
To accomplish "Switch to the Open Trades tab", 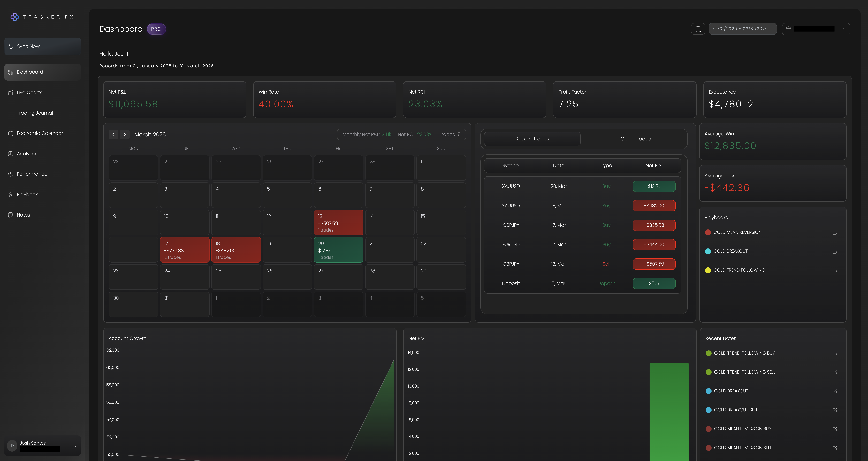I will coord(635,139).
